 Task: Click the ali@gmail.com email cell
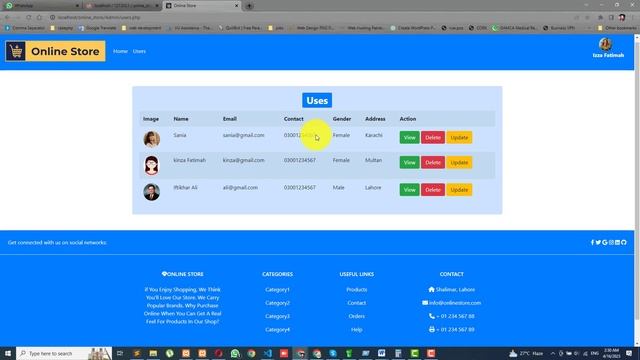click(x=240, y=188)
